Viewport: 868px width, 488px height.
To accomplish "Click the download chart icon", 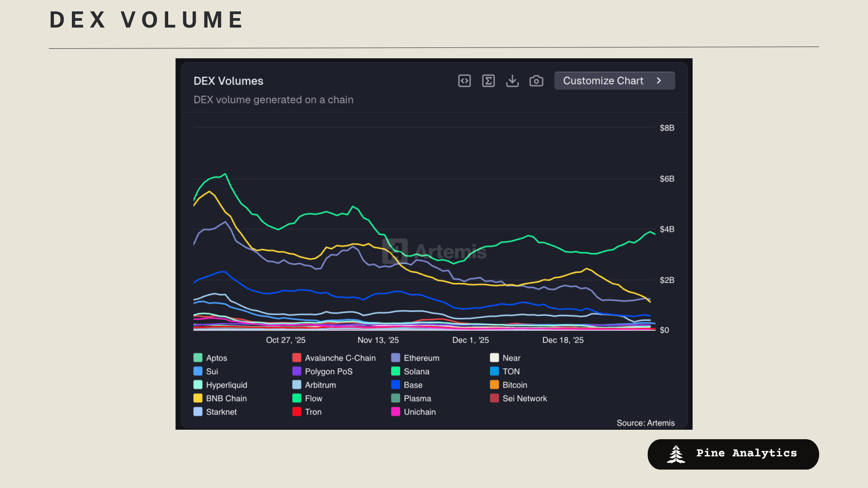I will [512, 81].
